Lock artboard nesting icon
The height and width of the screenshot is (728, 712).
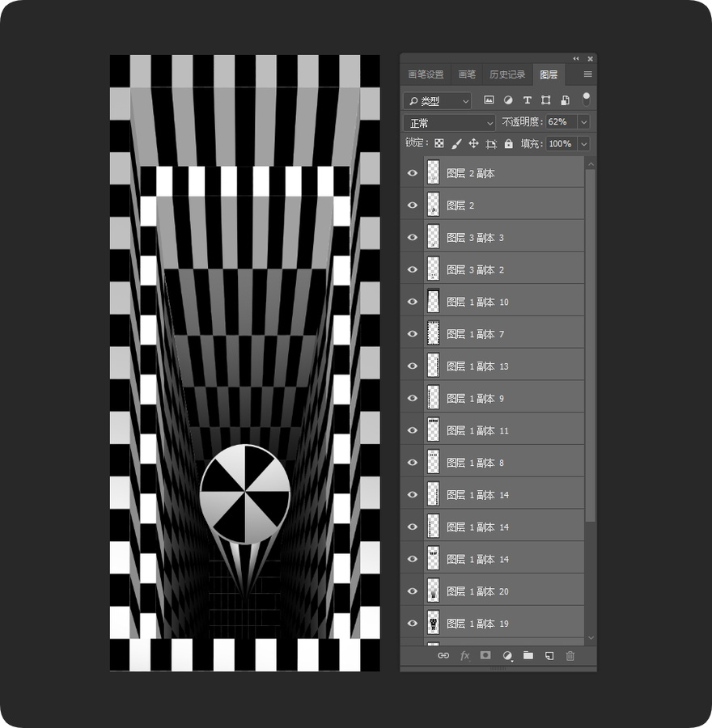pyautogui.click(x=491, y=144)
